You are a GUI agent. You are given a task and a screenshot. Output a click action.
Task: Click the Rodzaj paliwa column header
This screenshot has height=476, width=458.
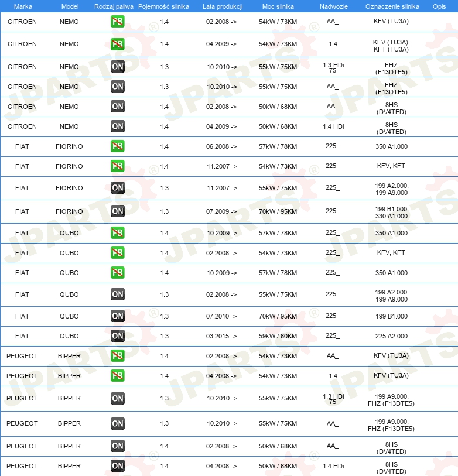114,6
